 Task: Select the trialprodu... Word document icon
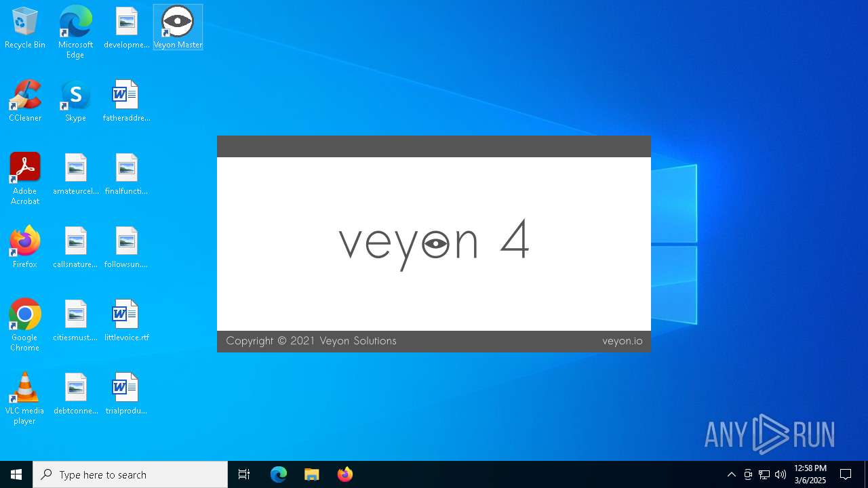(126, 394)
